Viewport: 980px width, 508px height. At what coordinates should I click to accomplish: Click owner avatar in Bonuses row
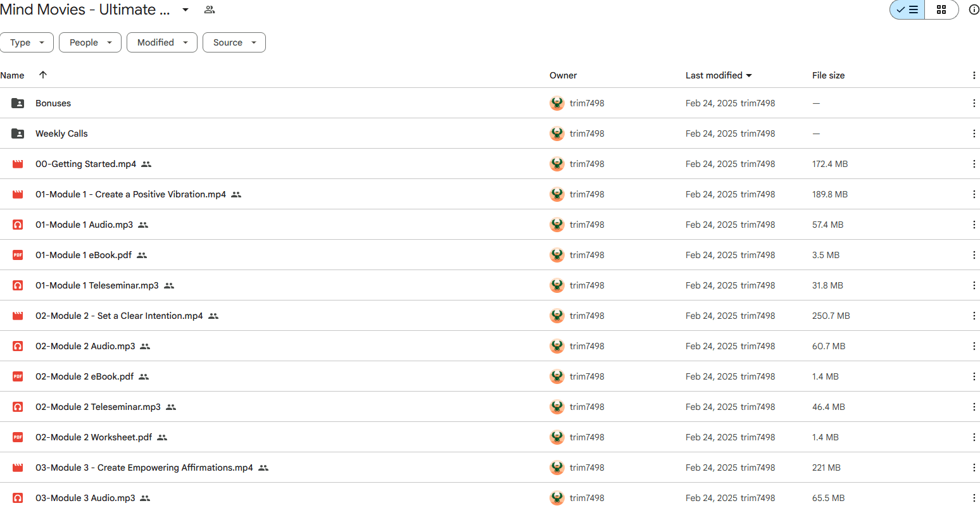click(557, 103)
